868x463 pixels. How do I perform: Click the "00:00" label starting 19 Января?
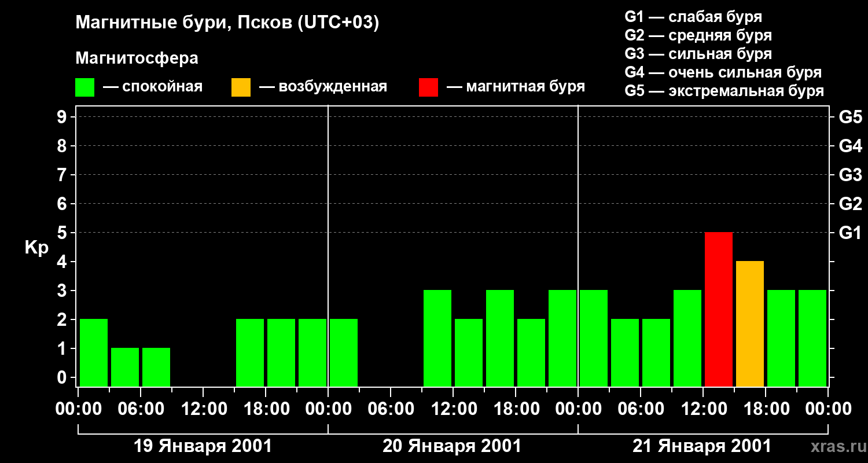pyautogui.click(x=79, y=409)
